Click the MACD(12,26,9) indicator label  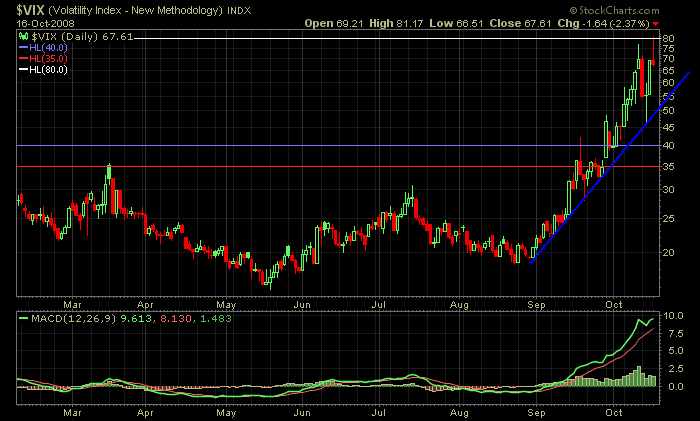pyautogui.click(x=73, y=319)
